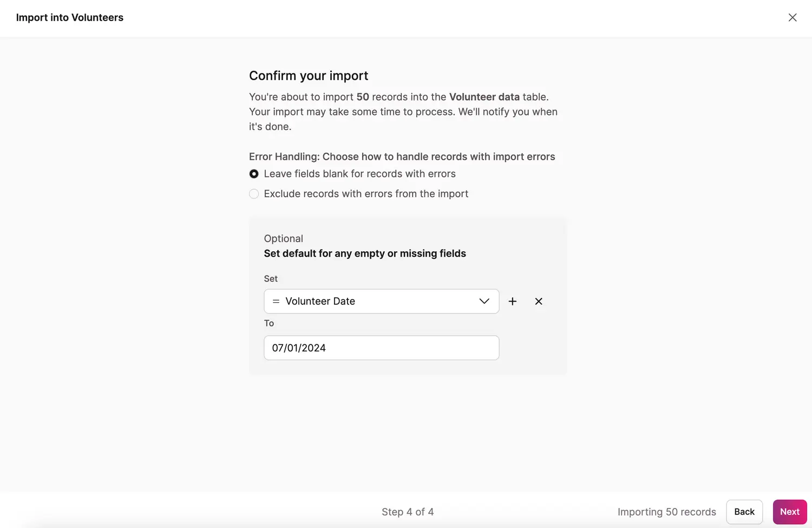Click the 'Confirm your import' heading
Screen dimensions: 812x528
309,76
